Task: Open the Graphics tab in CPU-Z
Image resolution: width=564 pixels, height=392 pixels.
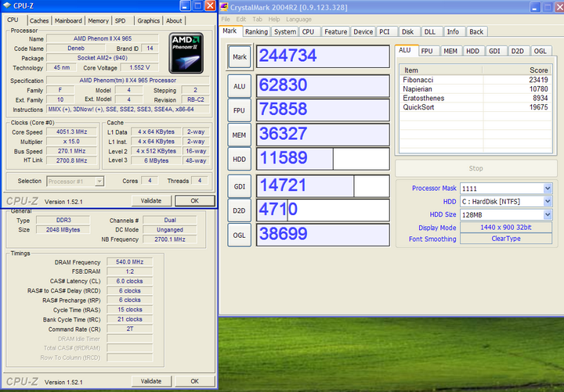Action: tap(148, 20)
